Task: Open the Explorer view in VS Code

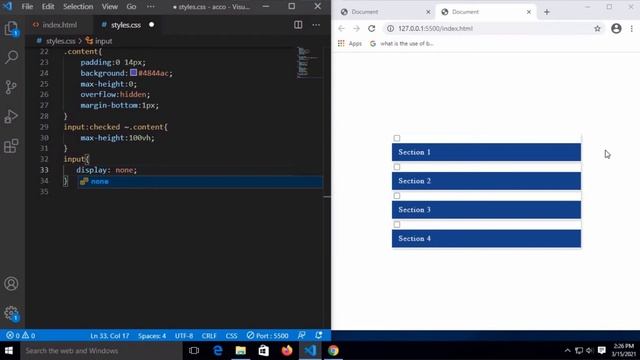Action: pyautogui.click(x=11, y=29)
